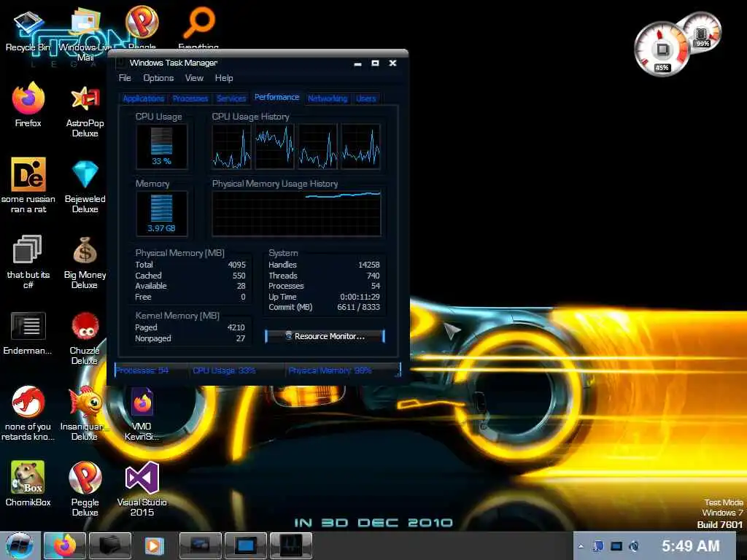Open Insaniquarium Deluxe desktop icon
This screenshot has height=560, width=747.
(x=84, y=413)
